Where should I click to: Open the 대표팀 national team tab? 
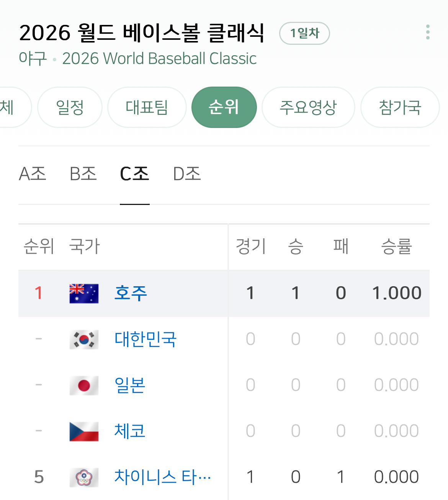147,107
